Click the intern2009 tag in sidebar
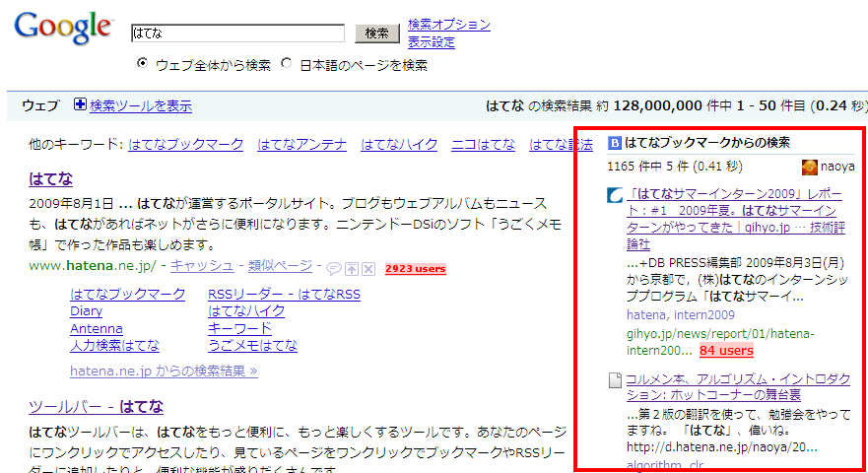Image resolution: width=868 pixels, height=473 pixels. click(704, 315)
